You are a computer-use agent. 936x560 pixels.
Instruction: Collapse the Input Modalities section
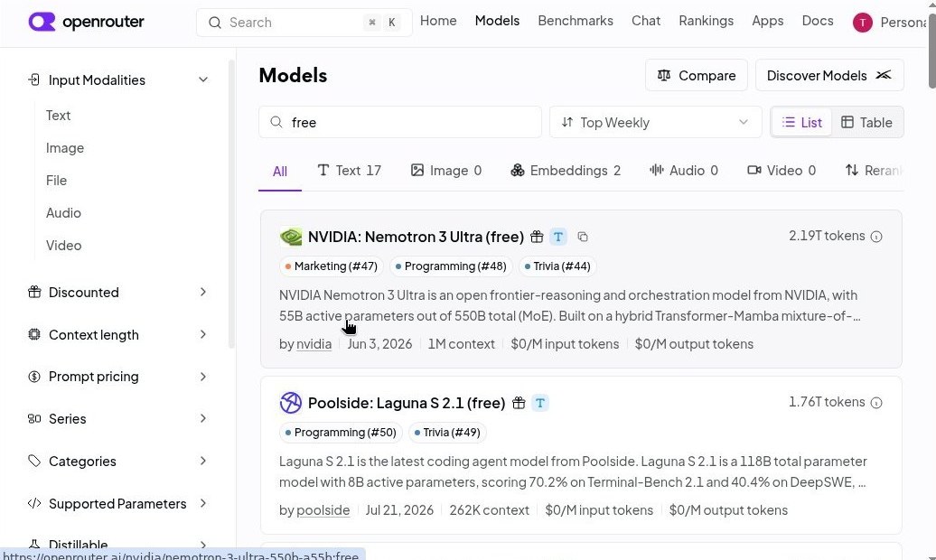point(203,79)
